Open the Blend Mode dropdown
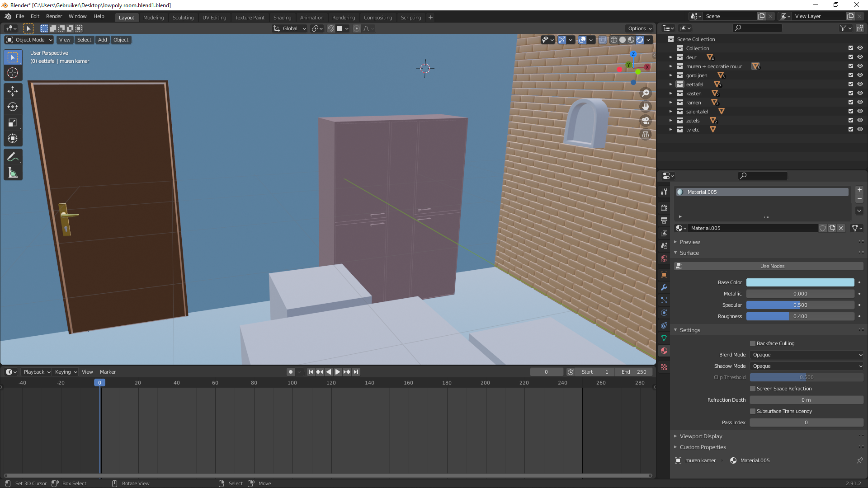 (807, 355)
